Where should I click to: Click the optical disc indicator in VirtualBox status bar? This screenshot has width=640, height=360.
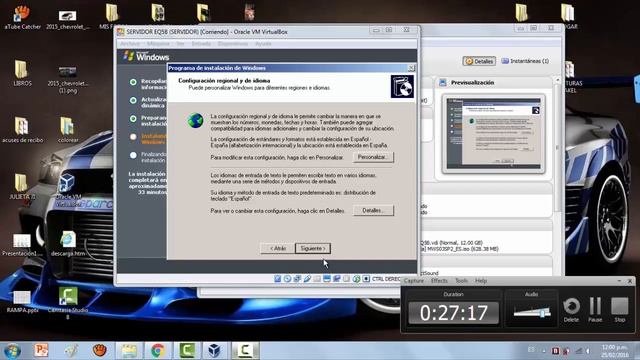click(287, 279)
